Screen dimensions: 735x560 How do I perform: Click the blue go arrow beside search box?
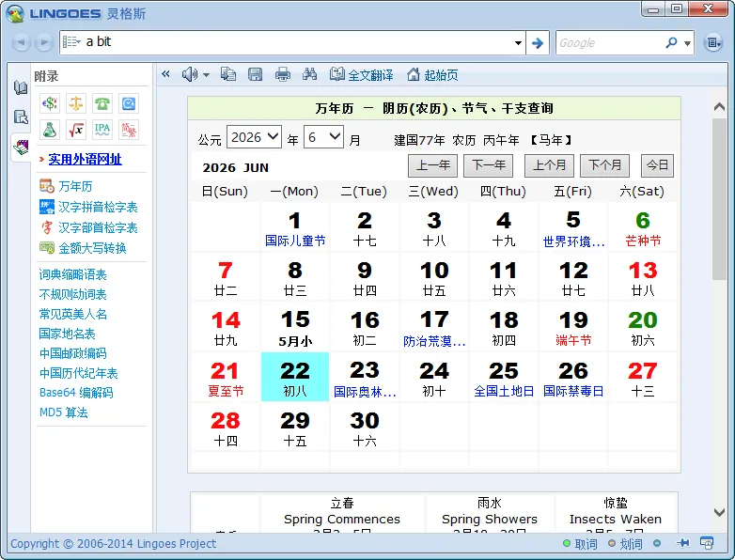point(538,43)
